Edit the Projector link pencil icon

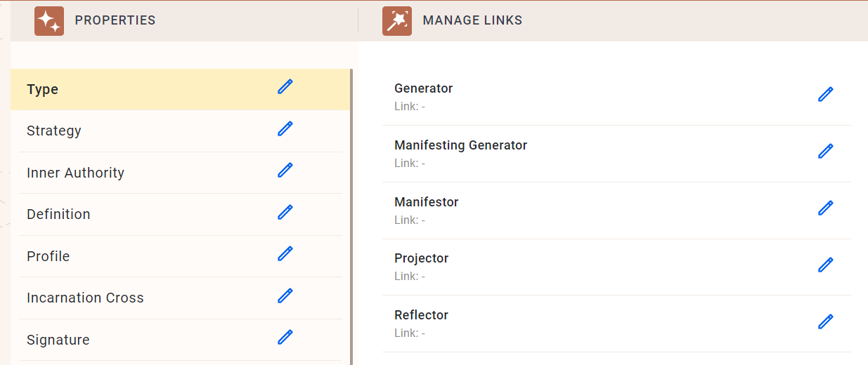[x=826, y=265]
